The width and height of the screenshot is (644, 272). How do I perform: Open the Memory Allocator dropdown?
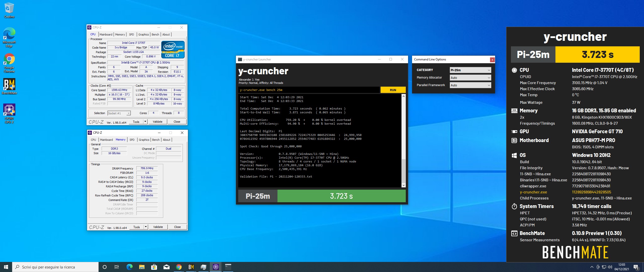(470, 78)
